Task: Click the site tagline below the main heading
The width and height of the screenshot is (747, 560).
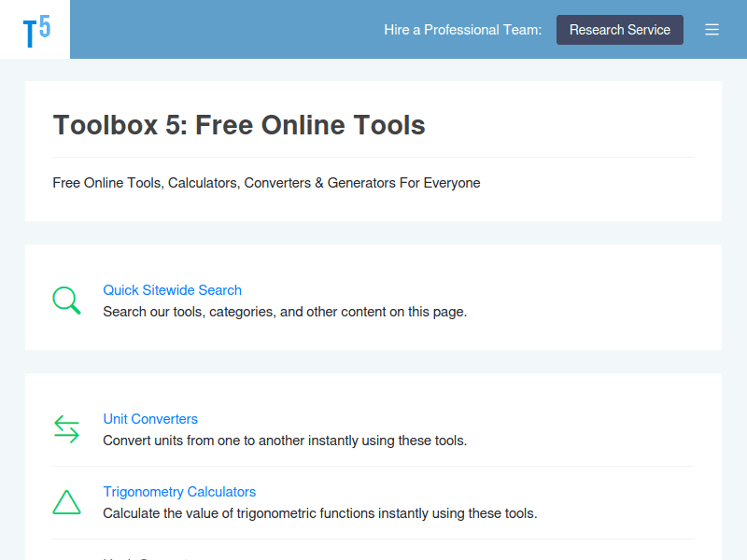Action: tap(266, 183)
